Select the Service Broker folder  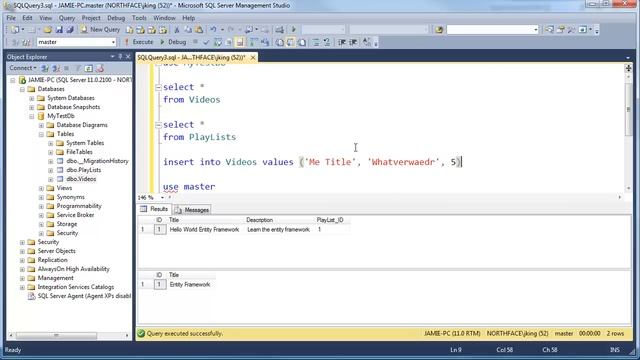(x=76, y=215)
